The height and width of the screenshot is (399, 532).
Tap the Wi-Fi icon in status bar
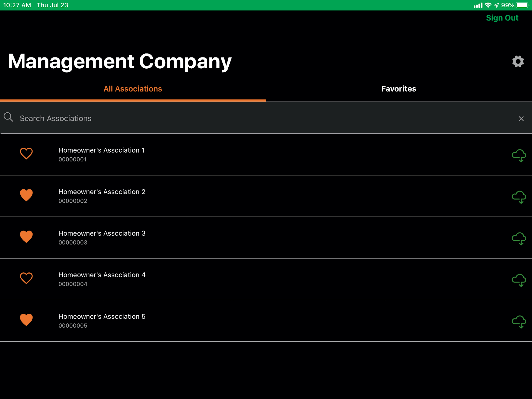coord(488,5)
